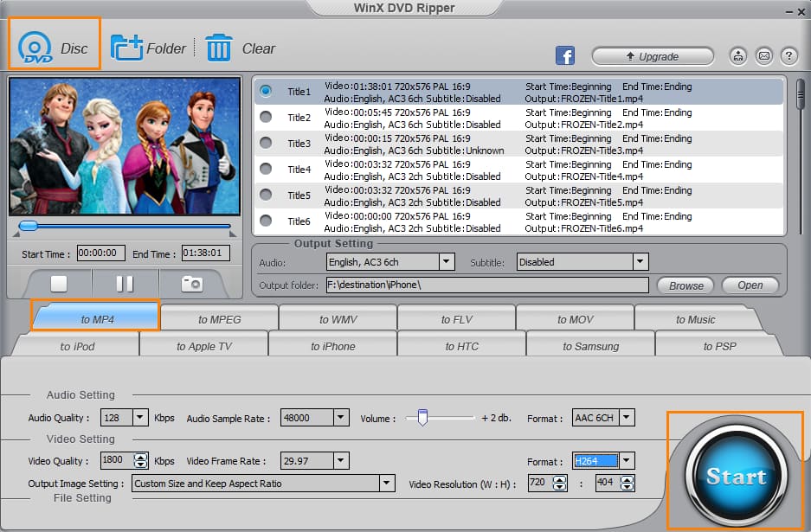Switch to the to MP4 tab
The image size is (811, 532).
point(97,319)
